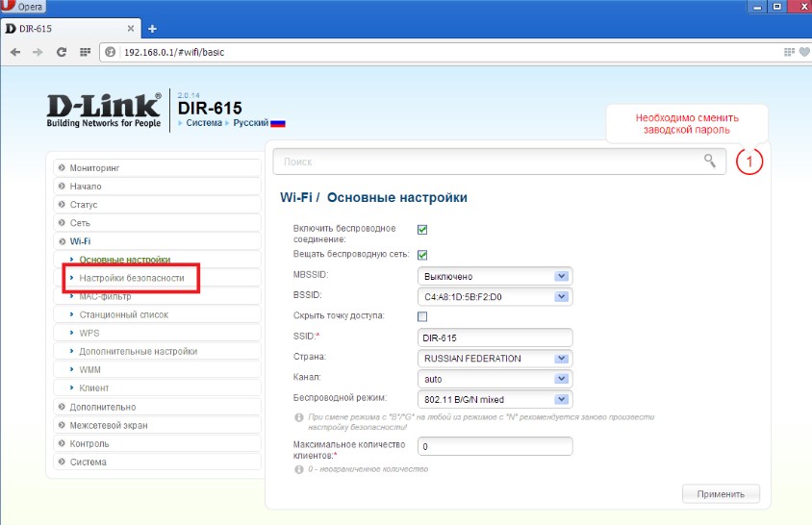Expand the Страна country dropdown
812x525 pixels.
point(495,358)
